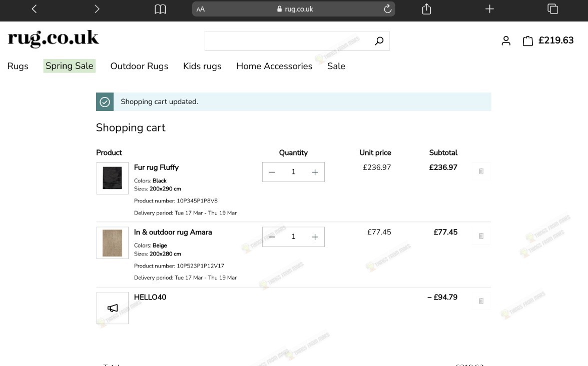Click the Amara rug quantity value
This screenshot has width=588, height=366.
(x=293, y=237)
